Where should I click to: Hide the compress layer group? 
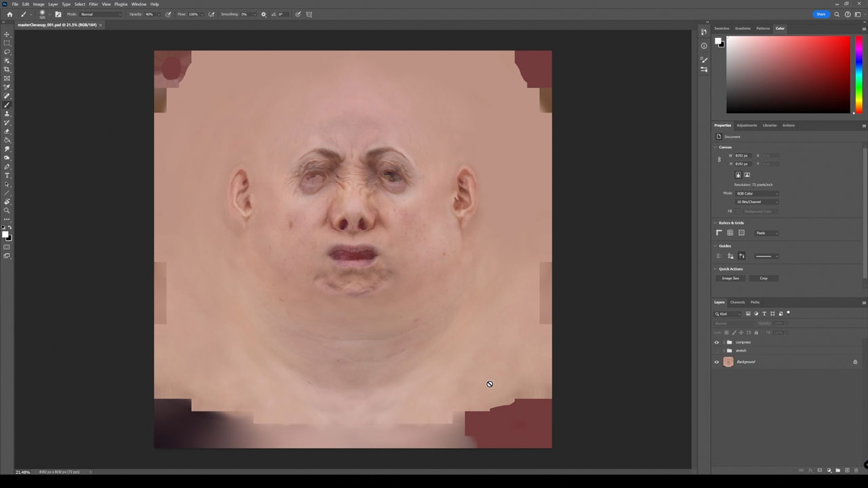click(x=717, y=342)
